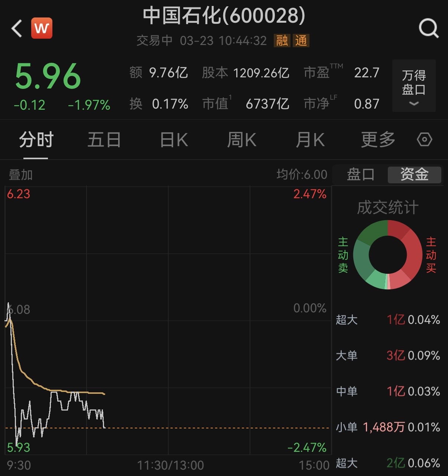Viewport: 448px width, 476px height.
Task: Tap the 融 margin trading badge
Action: click(282, 40)
